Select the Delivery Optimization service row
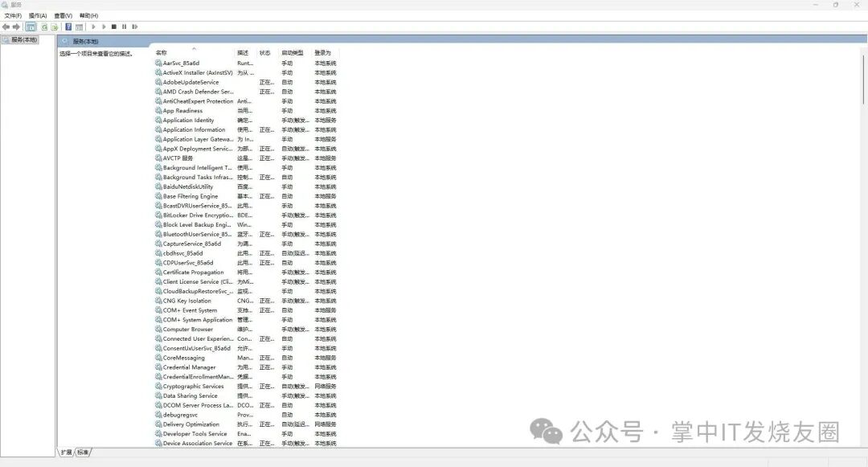868x467 pixels. click(191, 424)
